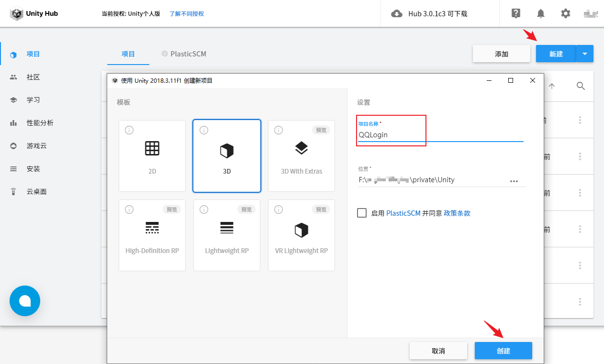
Task: Enable the 启用 PlasticSCM checkbox
Action: [361, 213]
